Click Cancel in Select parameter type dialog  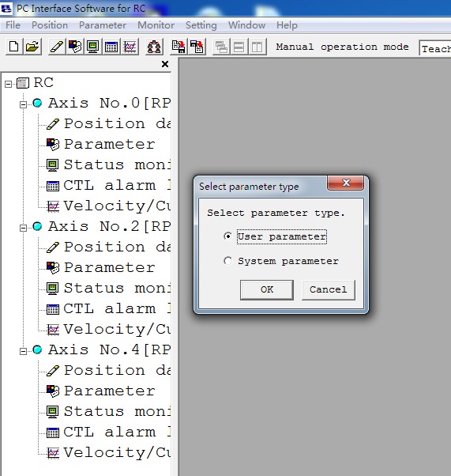[x=328, y=290]
